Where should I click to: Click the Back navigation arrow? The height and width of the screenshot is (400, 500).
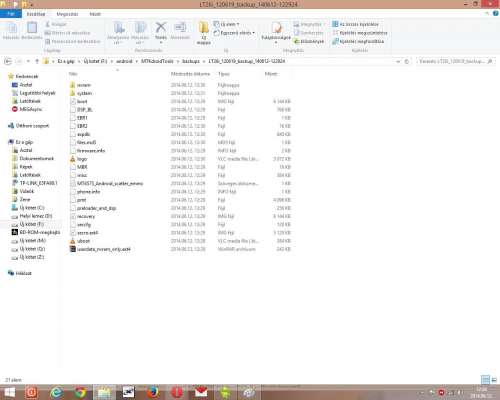8,61
